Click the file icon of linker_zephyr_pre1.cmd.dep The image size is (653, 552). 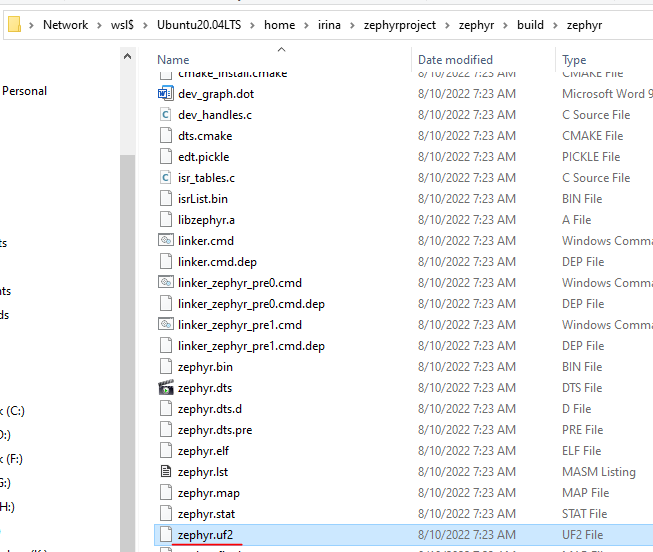pos(166,345)
